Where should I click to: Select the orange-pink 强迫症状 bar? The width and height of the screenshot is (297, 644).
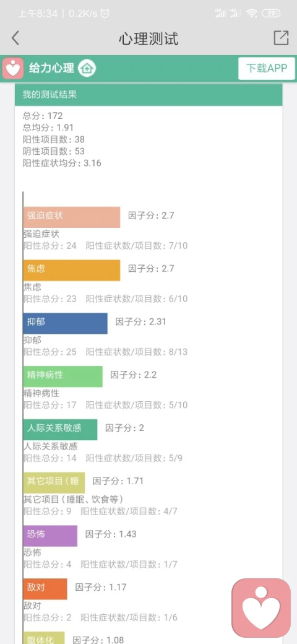72,217
